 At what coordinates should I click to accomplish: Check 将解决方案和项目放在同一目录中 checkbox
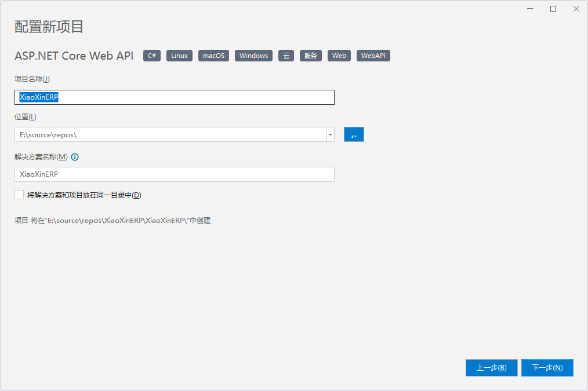(x=19, y=195)
